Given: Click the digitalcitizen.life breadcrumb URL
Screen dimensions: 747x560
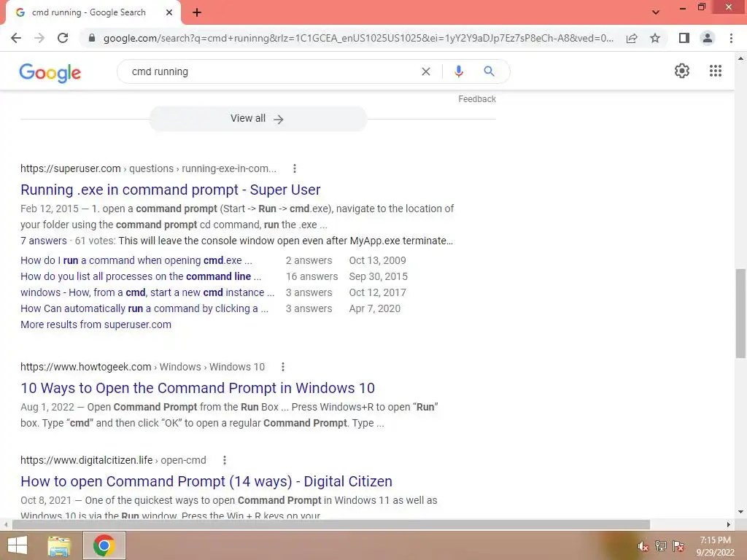Looking at the screenshot, I should point(113,460).
